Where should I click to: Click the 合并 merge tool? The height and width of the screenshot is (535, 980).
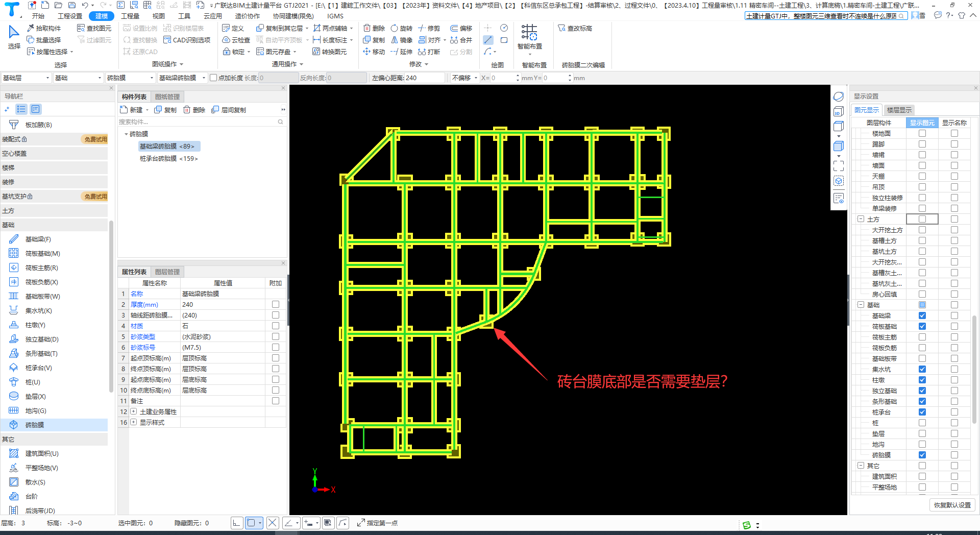click(461, 40)
